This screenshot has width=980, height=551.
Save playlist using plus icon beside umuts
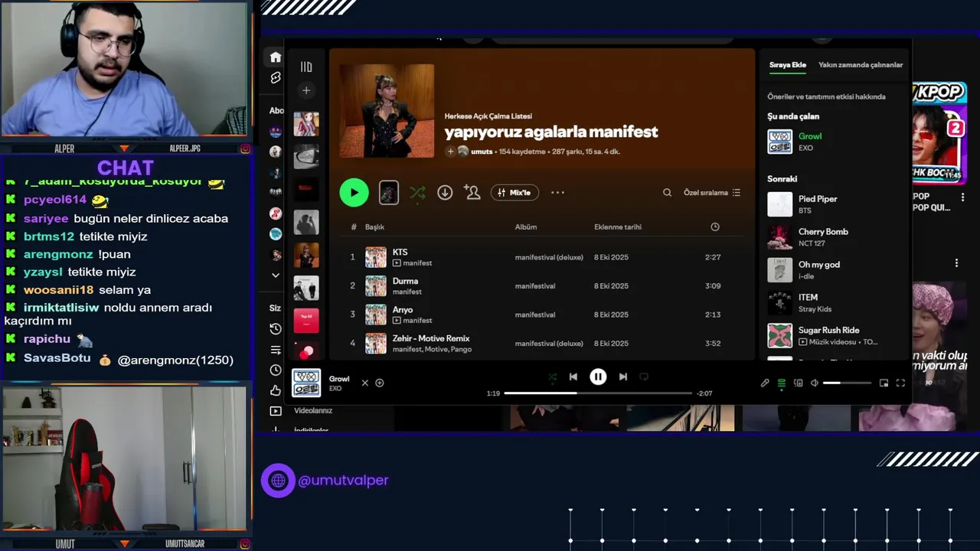[x=450, y=152]
